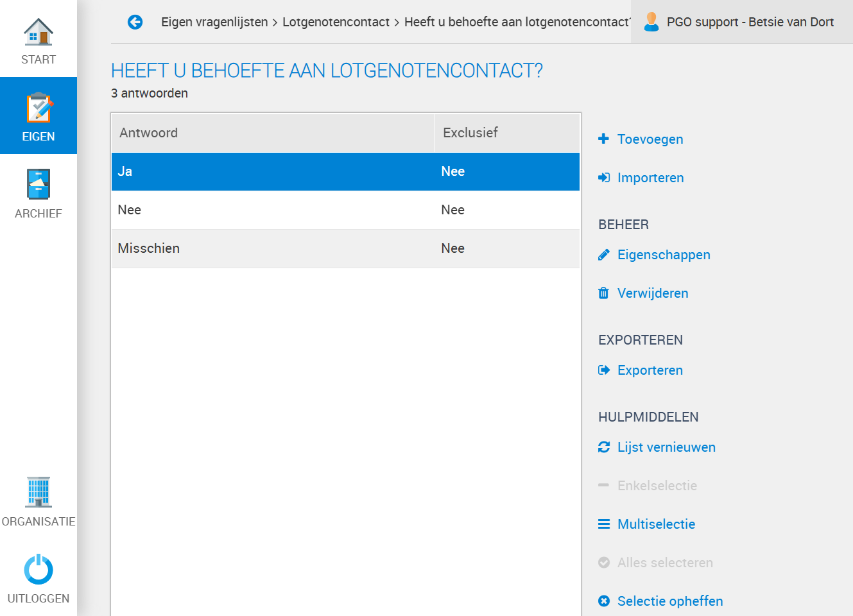Click Verwijderen to delete the answer
This screenshot has height=616, width=853.
tap(653, 293)
